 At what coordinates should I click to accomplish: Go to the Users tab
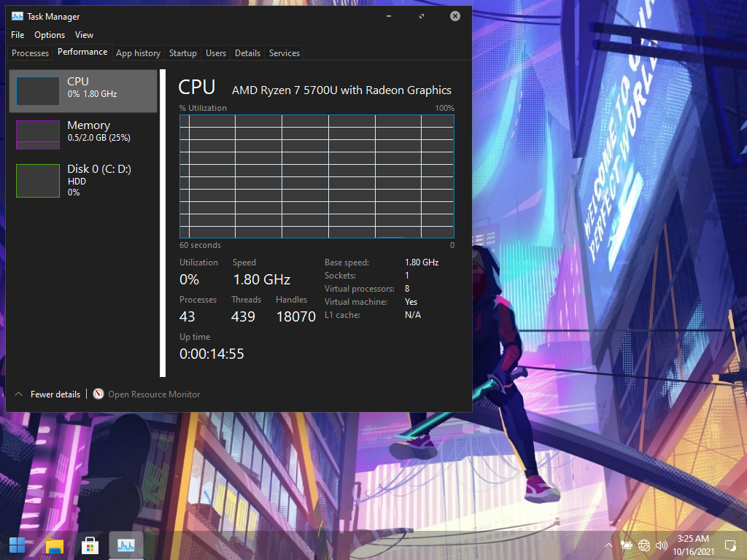tap(216, 52)
